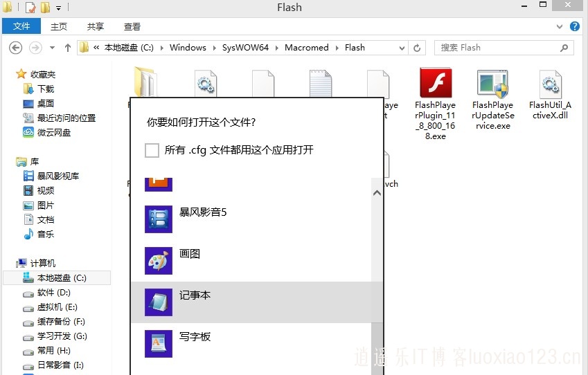
Task: Open Quick Access Toolbar customize dropdown
Action: pyautogui.click(x=58, y=8)
